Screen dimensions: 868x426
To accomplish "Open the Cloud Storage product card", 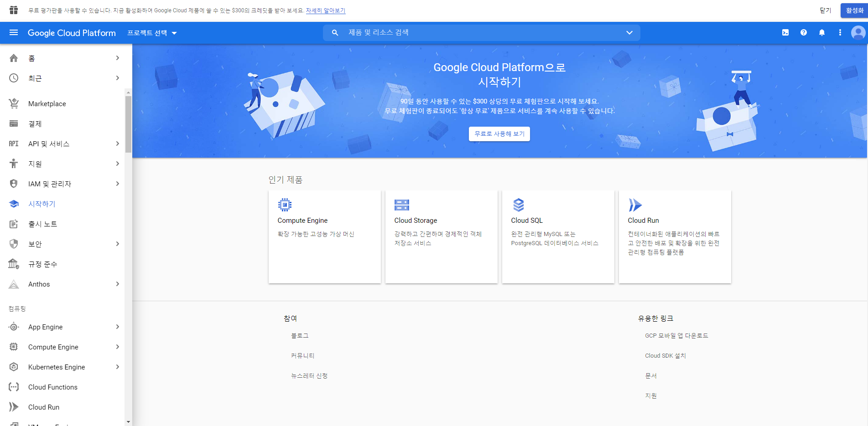I will click(x=442, y=237).
